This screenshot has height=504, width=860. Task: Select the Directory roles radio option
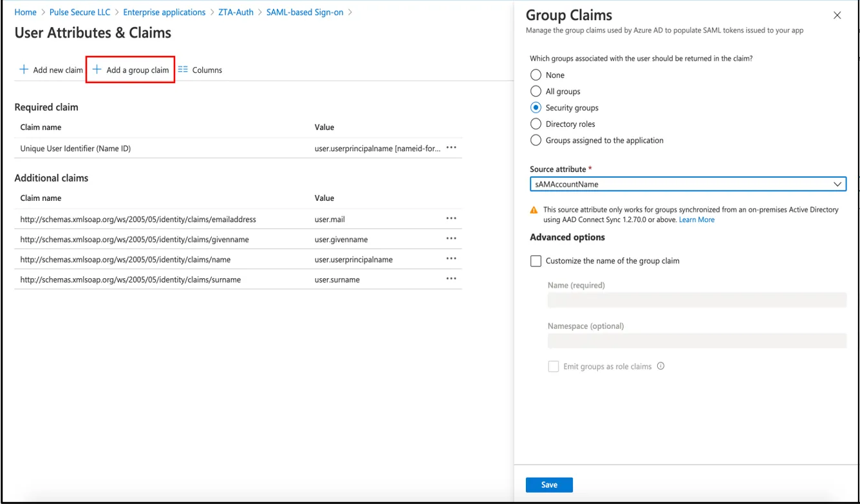[536, 124]
